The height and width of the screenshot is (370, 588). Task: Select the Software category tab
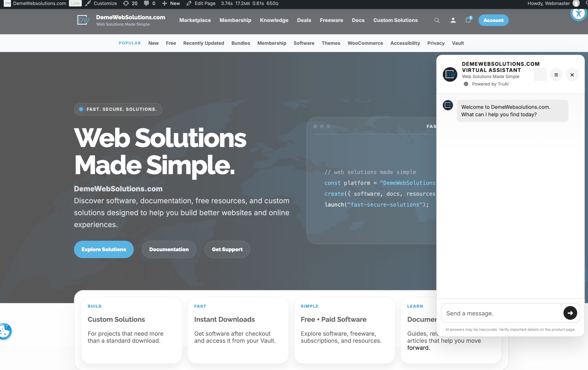[x=304, y=43]
